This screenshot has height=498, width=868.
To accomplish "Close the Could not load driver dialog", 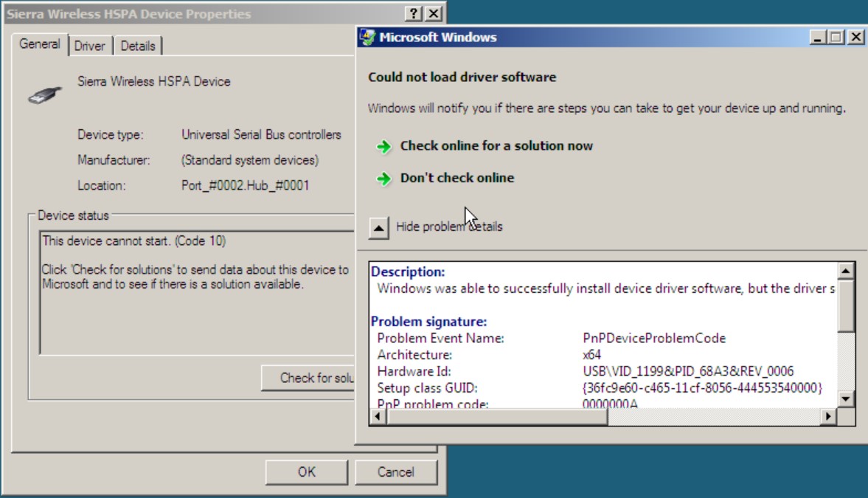I will coord(855,38).
